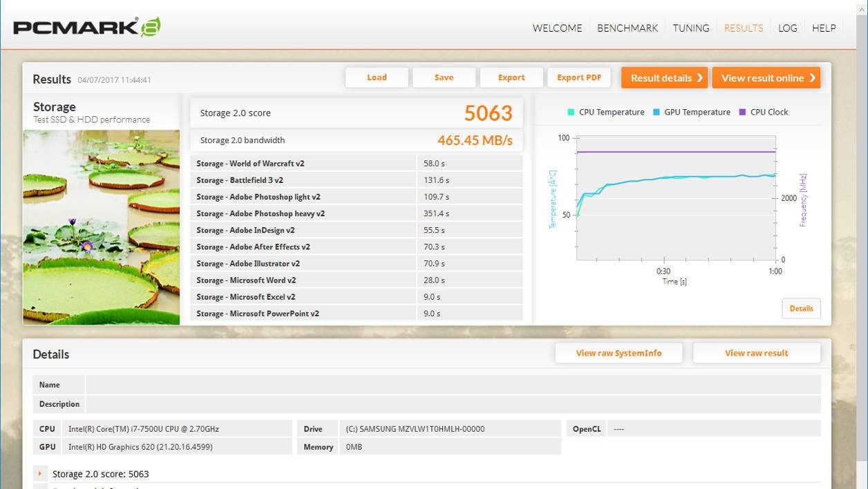The image size is (868, 489).
Task: Click the Load button
Action: point(377,77)
